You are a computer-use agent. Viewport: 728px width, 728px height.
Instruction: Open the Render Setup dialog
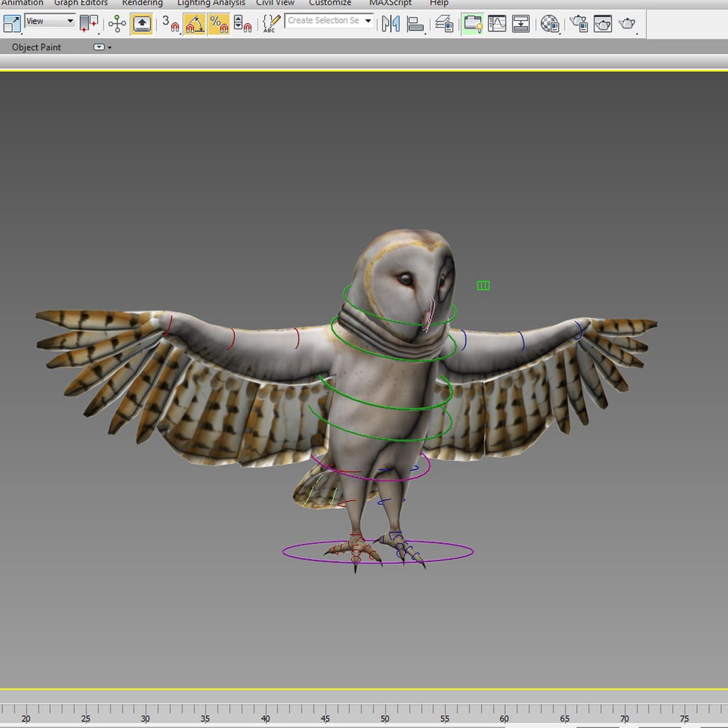tap(579, 24)
